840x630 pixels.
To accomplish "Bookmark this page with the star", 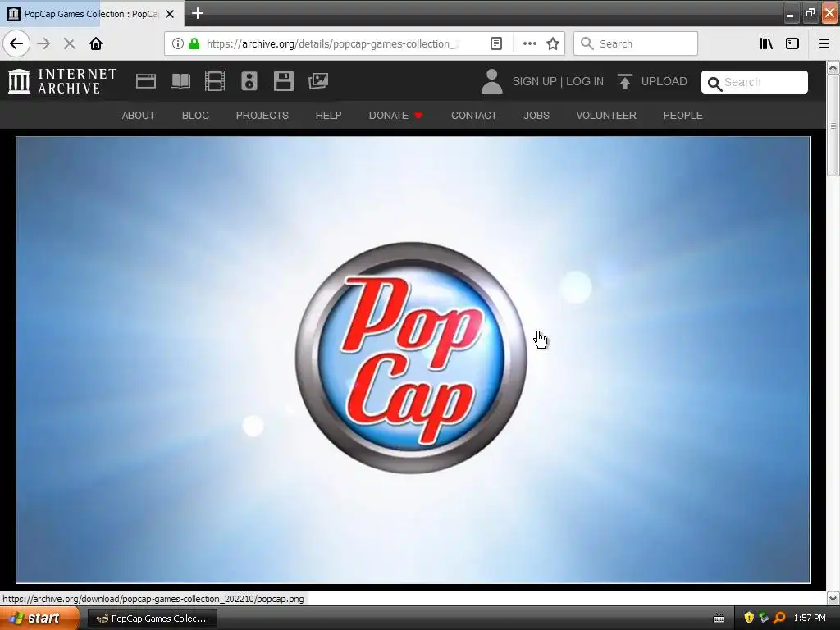I will tap(553, 43).
